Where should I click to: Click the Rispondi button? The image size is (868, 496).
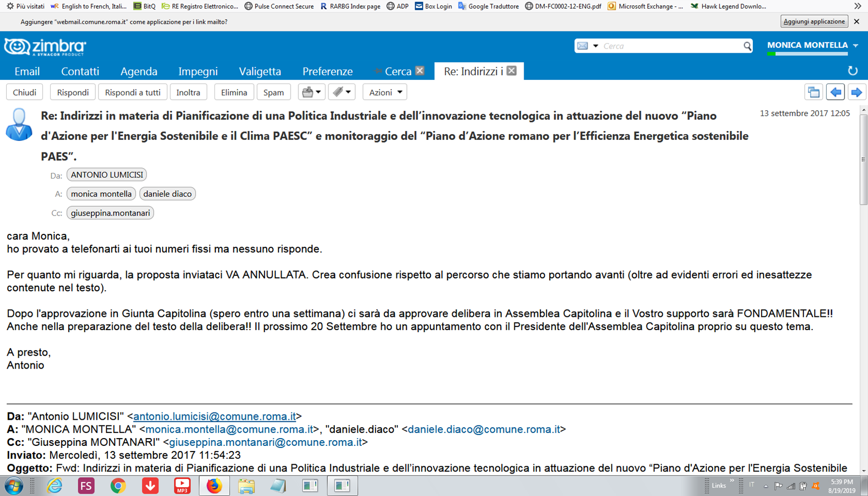pos(73,92)
